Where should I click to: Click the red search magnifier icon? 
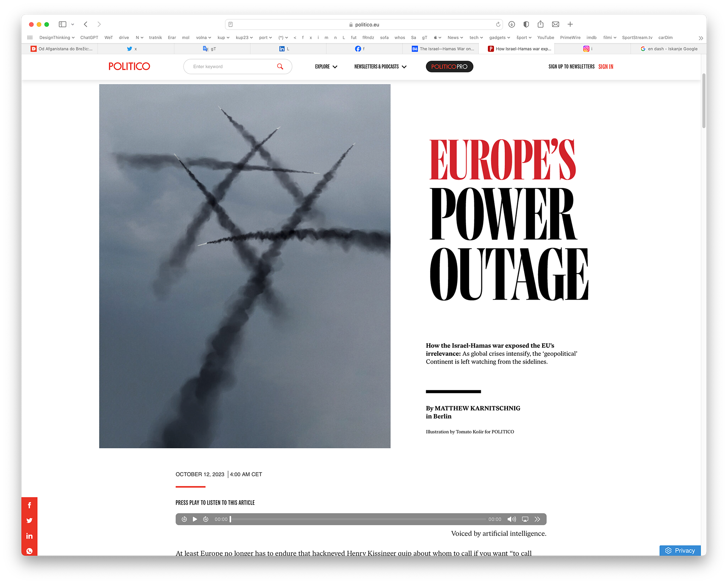click(280, 66)
